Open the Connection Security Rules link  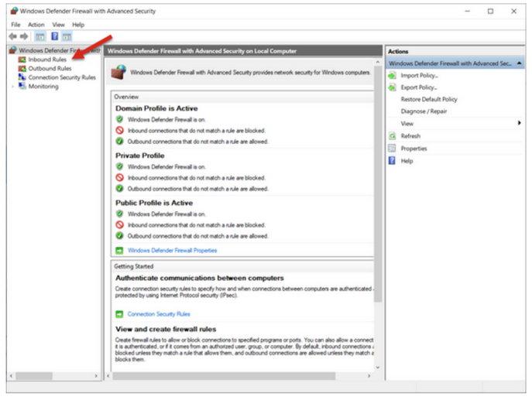tap(159, 314)
